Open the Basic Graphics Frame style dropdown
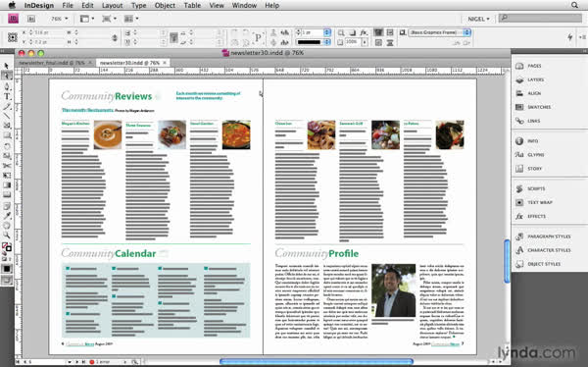The width and height of the screenshot is (588, 367). point(439,32)
